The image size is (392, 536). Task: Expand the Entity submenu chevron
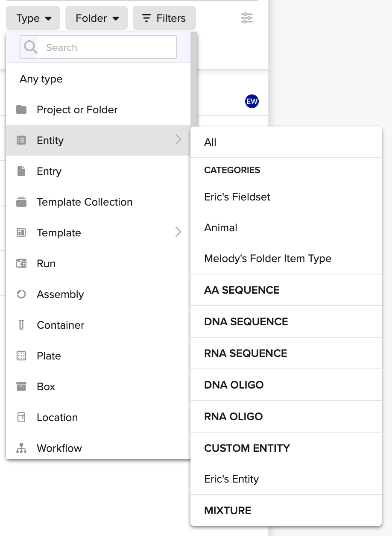178,140
